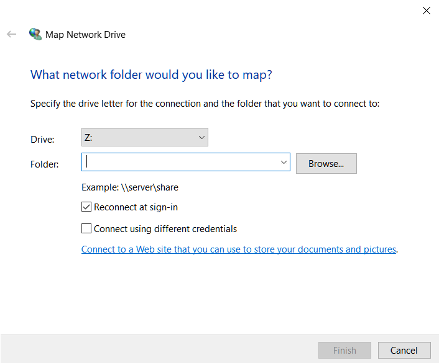Expand the Folder history dropdown arrow

pos(284,162)
